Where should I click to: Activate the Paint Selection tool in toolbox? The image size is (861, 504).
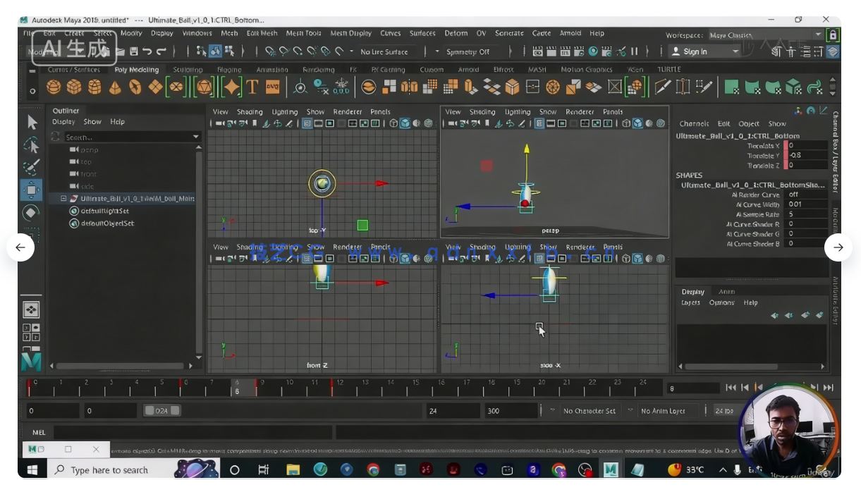pos(32,167)
